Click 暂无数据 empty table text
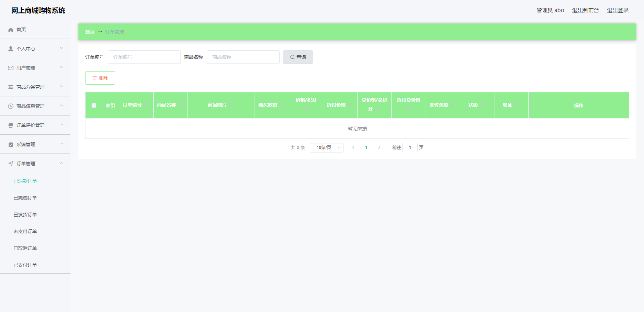 pyautogui.click(x=357, y=129)
